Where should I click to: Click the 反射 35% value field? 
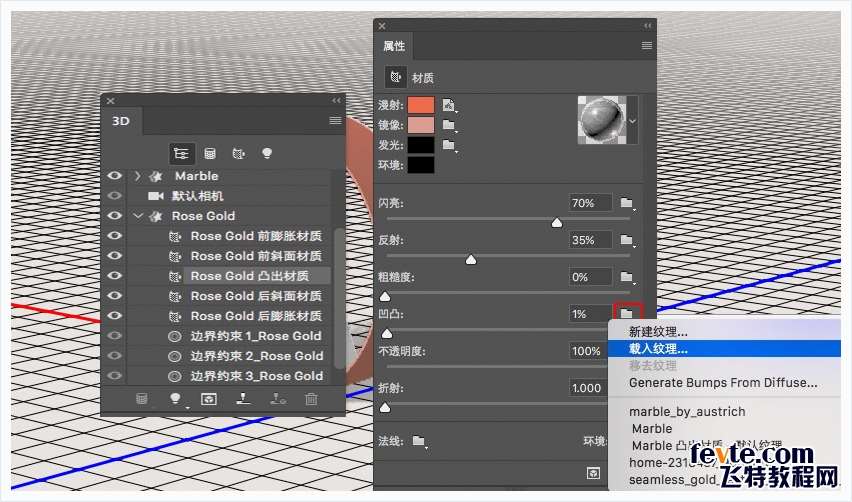590,240
